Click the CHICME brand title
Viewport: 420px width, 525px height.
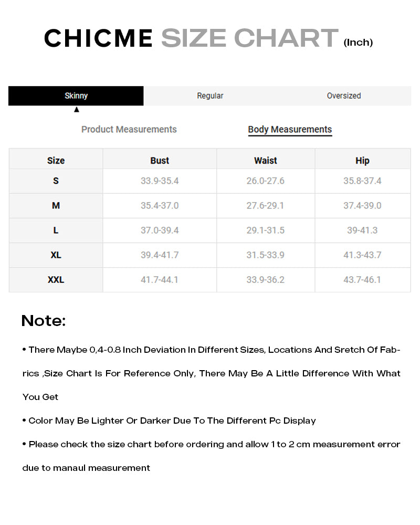[98, 39]
